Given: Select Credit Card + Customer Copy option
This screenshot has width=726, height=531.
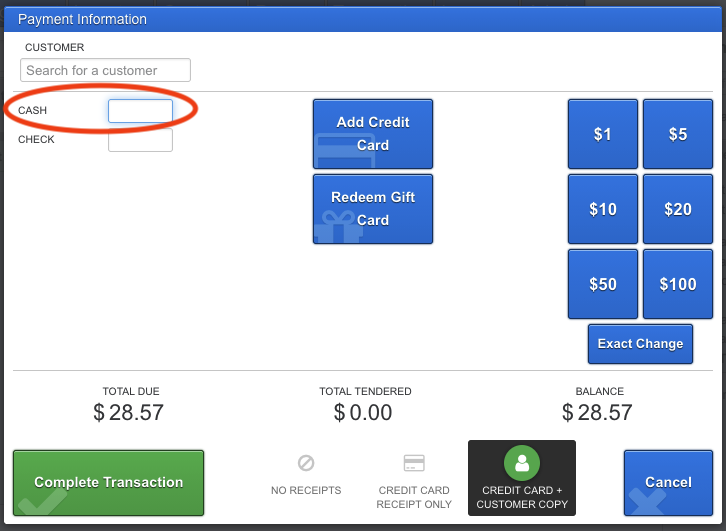Looking at the screenshot, I should (522, 464).
